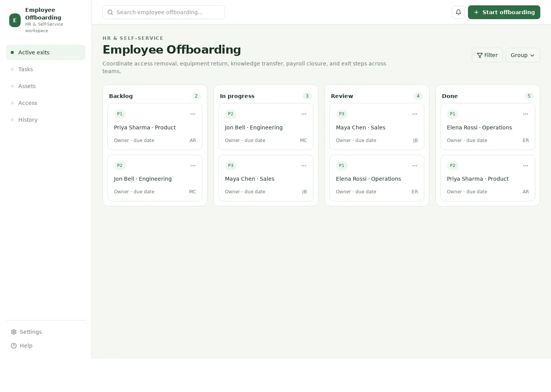Click the P1 badge on Backlog's Priya Sharma card
The height and width of the screenshot is (392, 551).
point(120,114)
